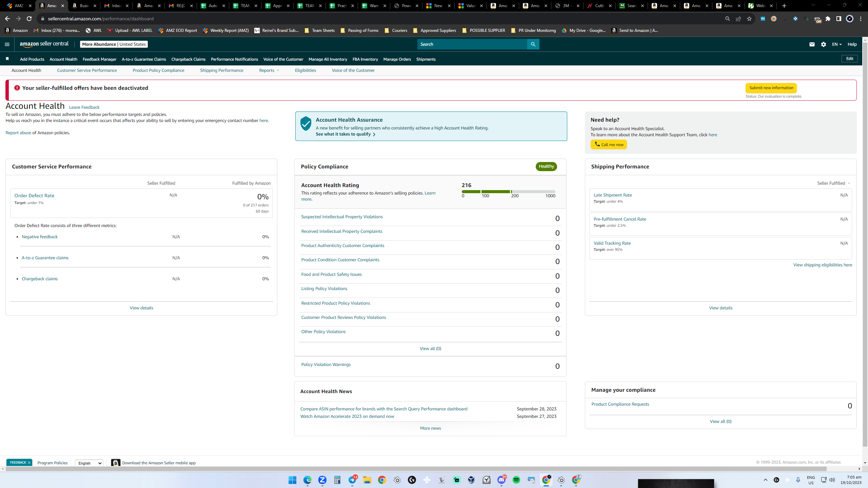Share this page using the share icon
The width and height of the screenshot is (868, 488).
tap(738, 19)
